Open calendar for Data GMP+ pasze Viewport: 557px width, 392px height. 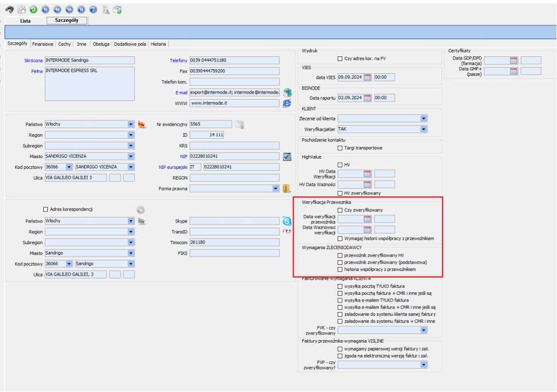pos(514,71)
